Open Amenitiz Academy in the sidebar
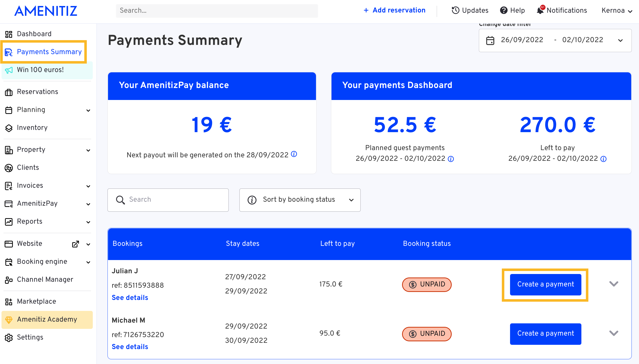639x364 pixels. pyautogui.click(x=48, y=320)
